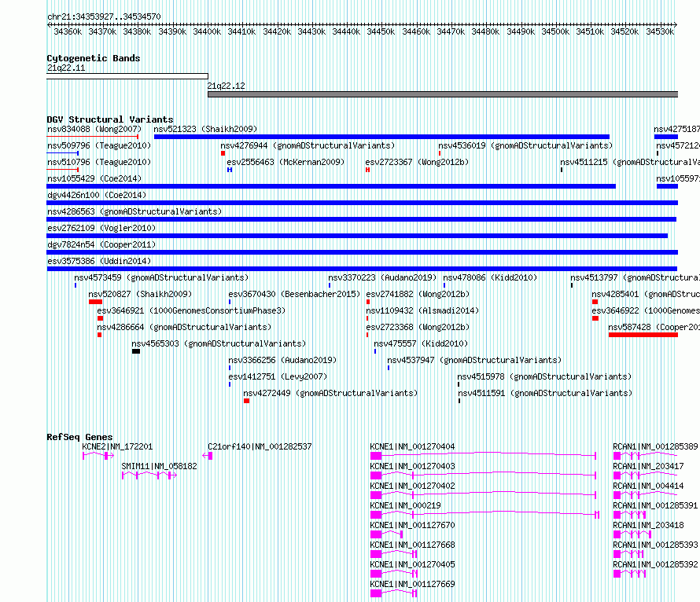This screenshot has height=602, width=700.
Task: Click the KCNE1|NM_001270403 transcript label
Action: click(x=412, y=466)
